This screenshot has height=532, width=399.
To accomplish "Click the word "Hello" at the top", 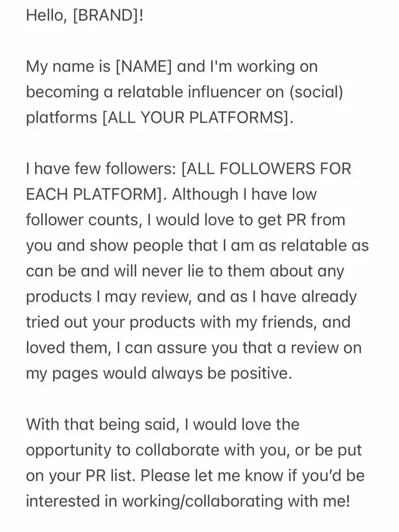I will pos(45,16).
